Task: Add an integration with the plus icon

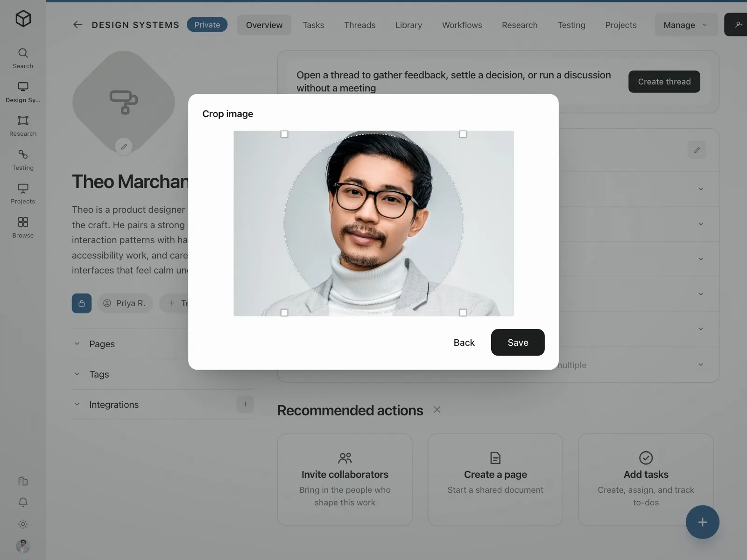Action: tap(245, 404)
